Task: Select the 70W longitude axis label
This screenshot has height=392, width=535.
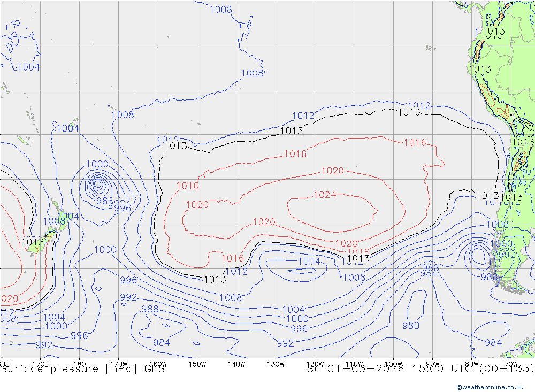Action: point(511,364)
